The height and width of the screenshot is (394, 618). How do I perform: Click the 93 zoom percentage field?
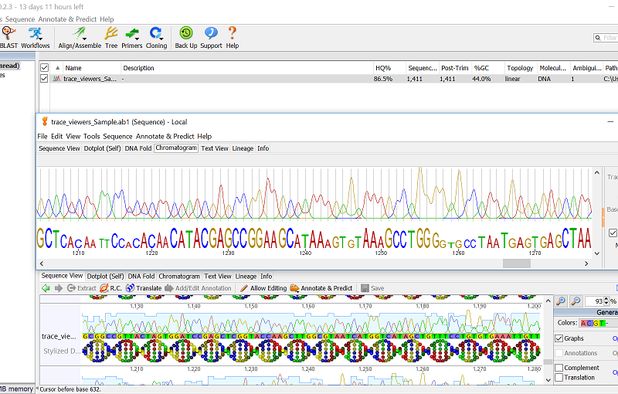[x=595, y=301]
